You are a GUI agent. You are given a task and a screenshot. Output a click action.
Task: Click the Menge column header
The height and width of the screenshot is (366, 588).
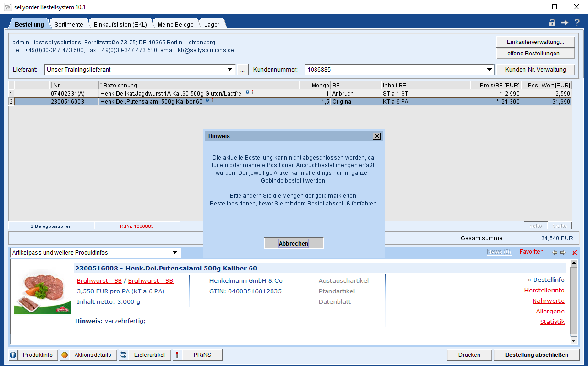[315, 86]
